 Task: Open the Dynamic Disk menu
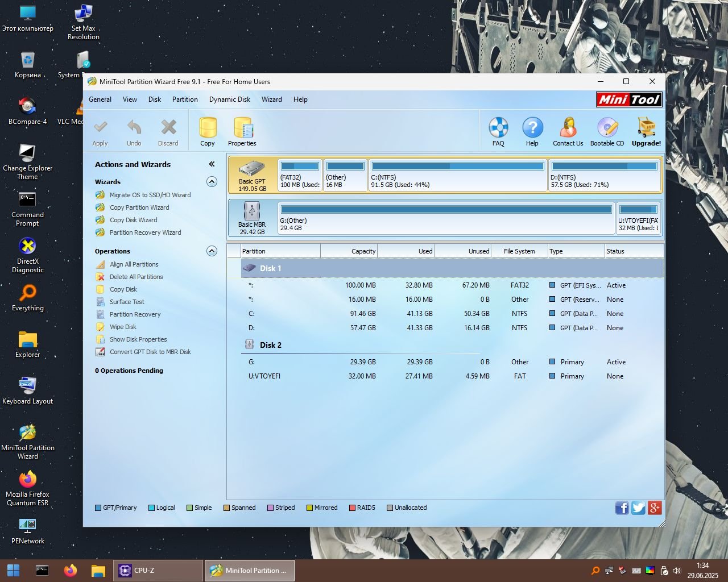pos(229,99)
